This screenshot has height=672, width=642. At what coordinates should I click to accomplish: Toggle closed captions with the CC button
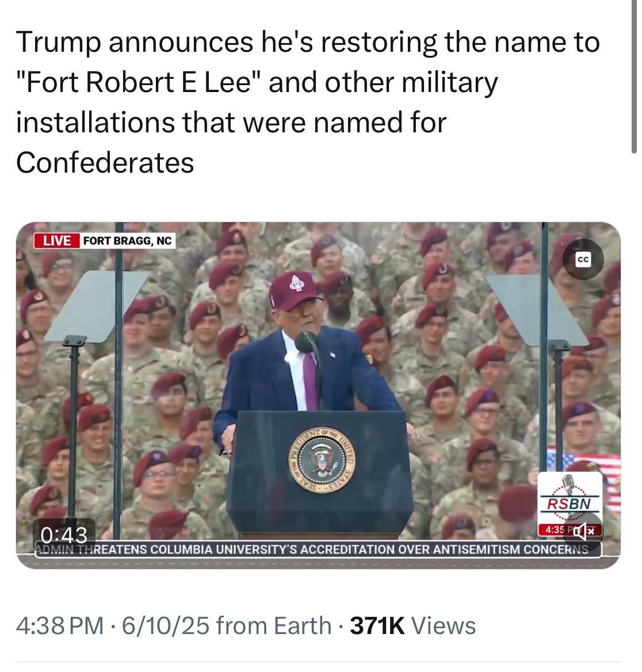coord(583,259)
